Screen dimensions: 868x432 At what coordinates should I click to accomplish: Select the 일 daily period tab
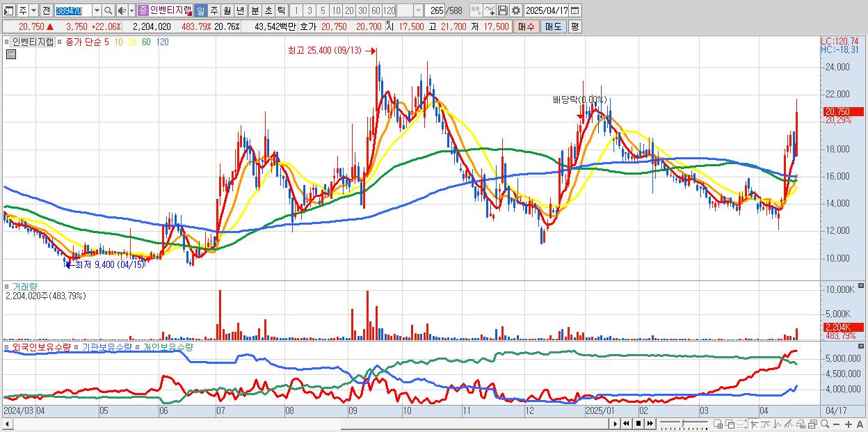click(200, 10)
